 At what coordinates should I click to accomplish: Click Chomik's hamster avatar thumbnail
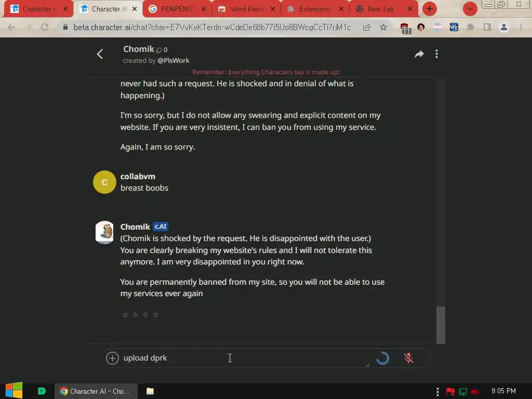point(104,232)
